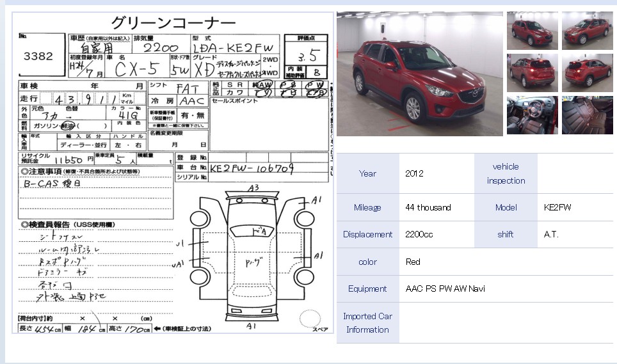Click the 'LDA-KE2FW' model type text
The image size is (617, 364).
[232, 48]
